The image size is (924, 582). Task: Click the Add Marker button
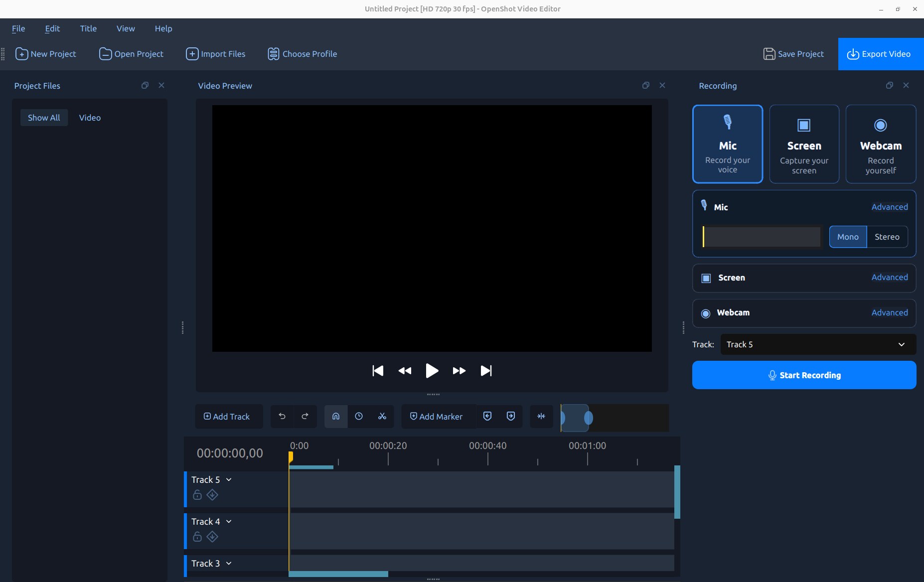(437, 416)
